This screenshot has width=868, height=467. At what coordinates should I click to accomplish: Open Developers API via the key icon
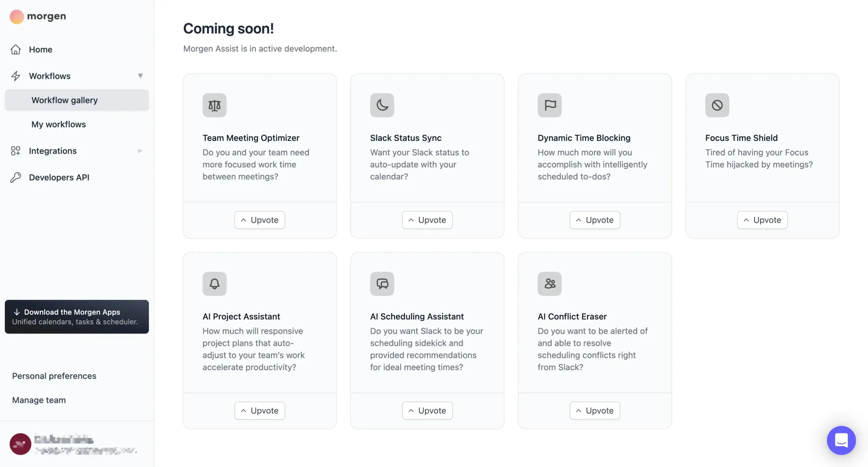16,177
